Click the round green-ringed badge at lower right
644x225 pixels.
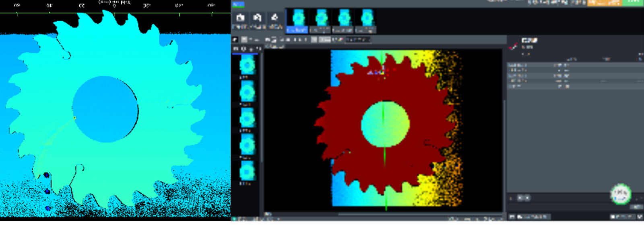point(620,194)
